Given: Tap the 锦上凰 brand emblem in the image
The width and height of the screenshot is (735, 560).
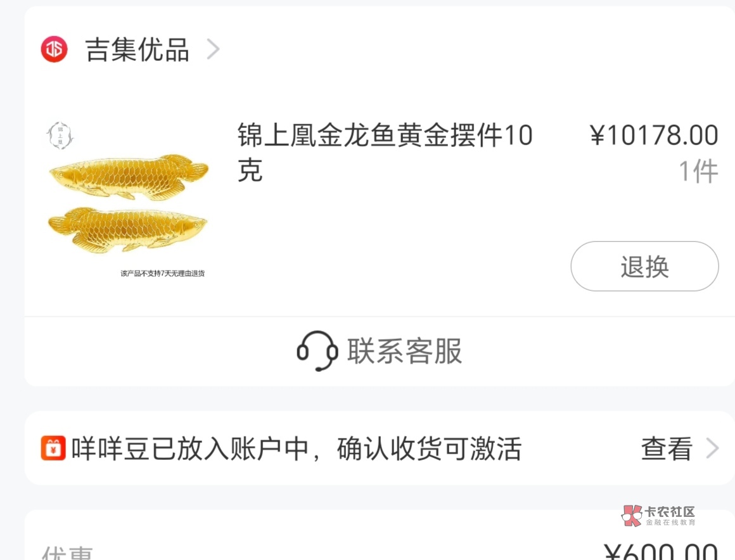Looking at the screenshot, I should tap(60, 136).
